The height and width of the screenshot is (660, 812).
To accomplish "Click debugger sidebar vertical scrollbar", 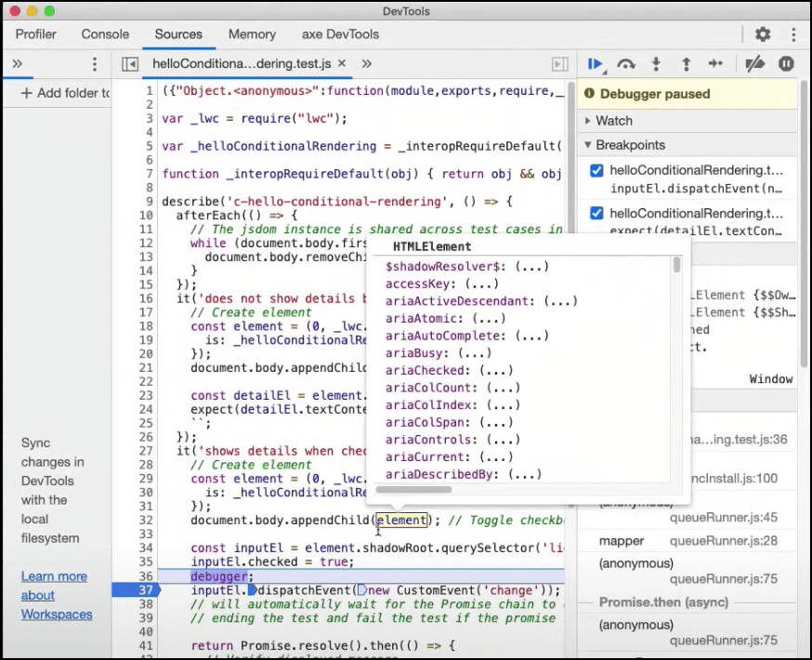I will click(x=805, y=223).
